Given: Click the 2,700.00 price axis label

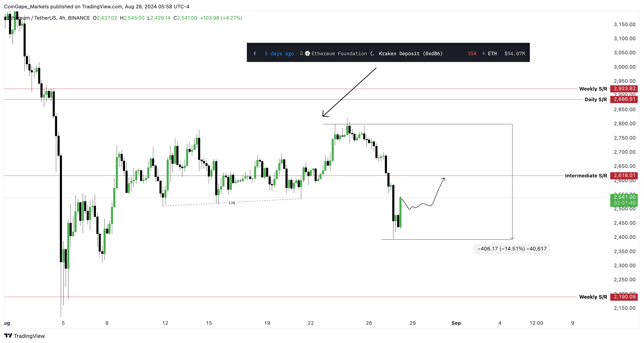Looking at the screenshot, I should tap(625, 152).
